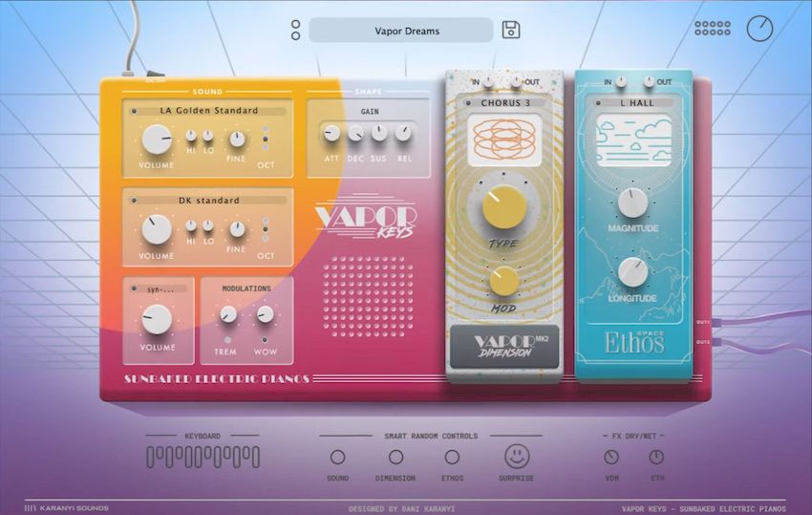Toggle the syn layer power LED
Screen dimensions: 812x515
(134, 289)
